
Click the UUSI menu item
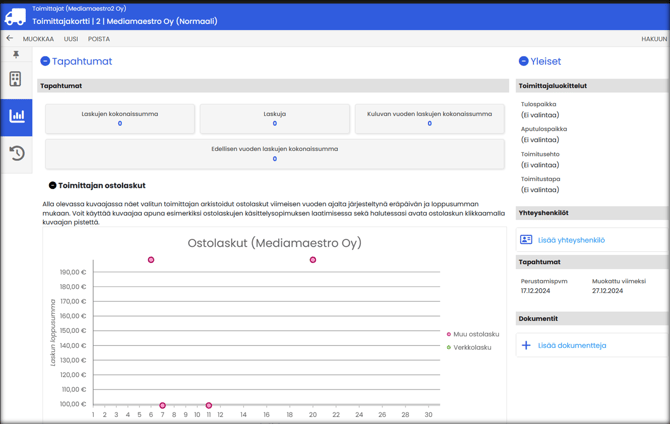tap(71, 39)
